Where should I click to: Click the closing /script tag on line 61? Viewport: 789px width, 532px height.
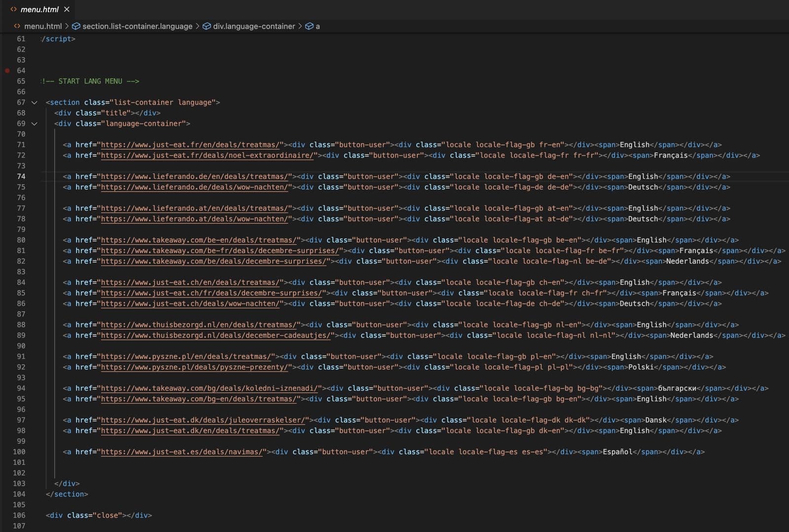coord(59,39)
